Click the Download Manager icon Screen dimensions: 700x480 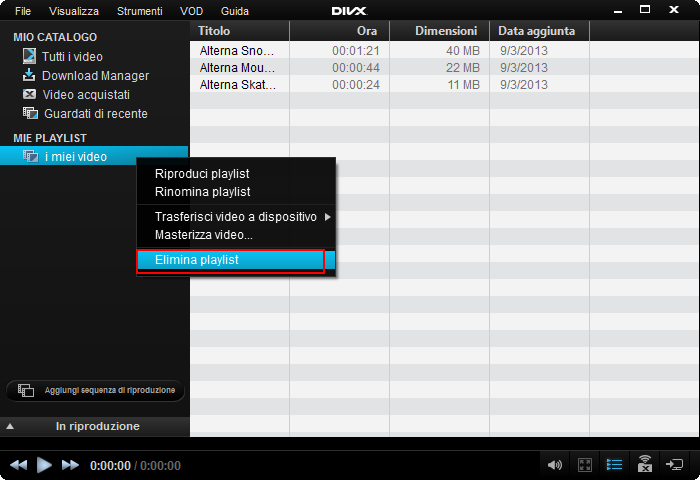coord(29,75)
